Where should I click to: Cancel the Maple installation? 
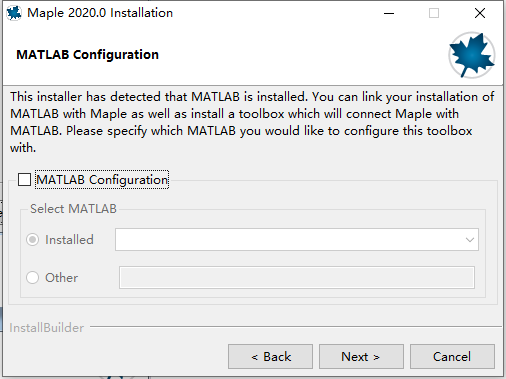tap(452, 357)
